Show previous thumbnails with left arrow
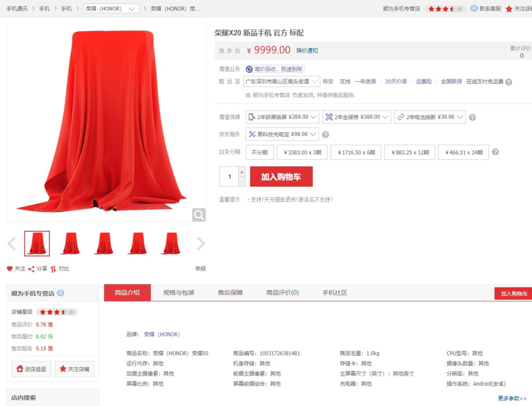 12,244
